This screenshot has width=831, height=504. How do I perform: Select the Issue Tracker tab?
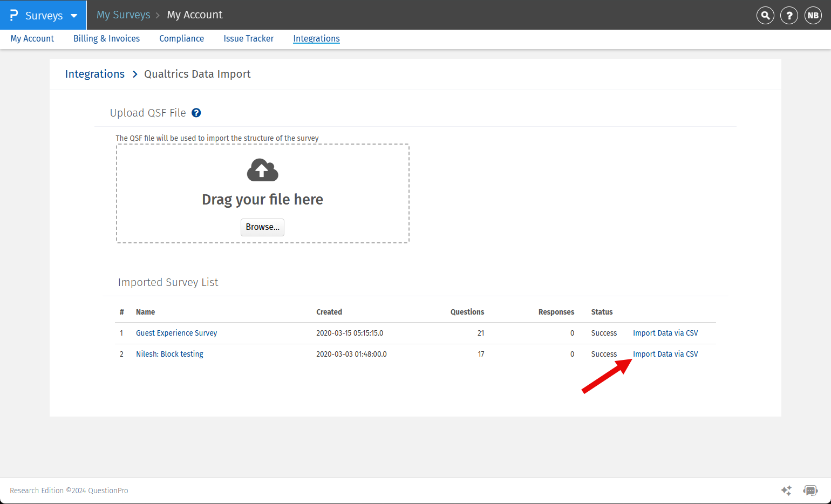248,39
